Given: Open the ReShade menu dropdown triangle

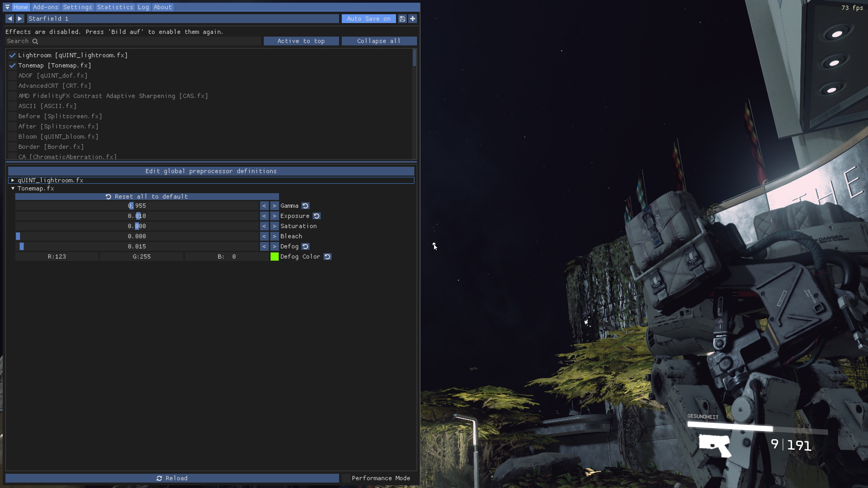Looking at the screenshot, I should (7, 7).
